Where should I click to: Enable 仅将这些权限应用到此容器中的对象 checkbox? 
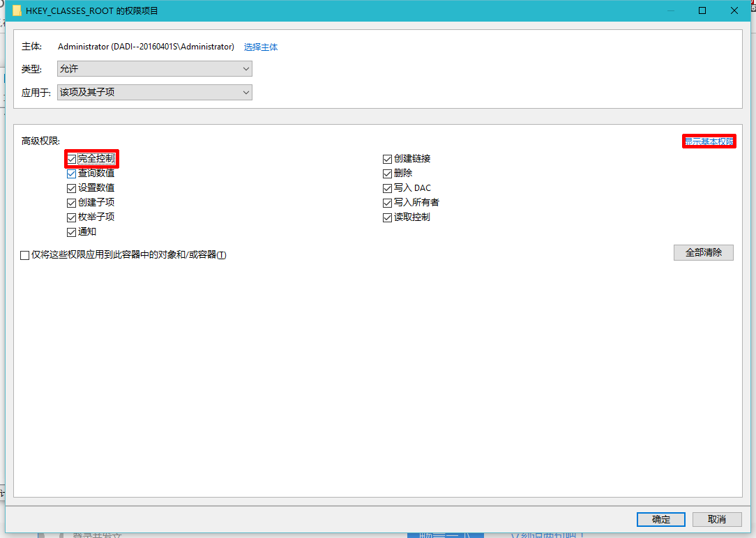[25, 255]
